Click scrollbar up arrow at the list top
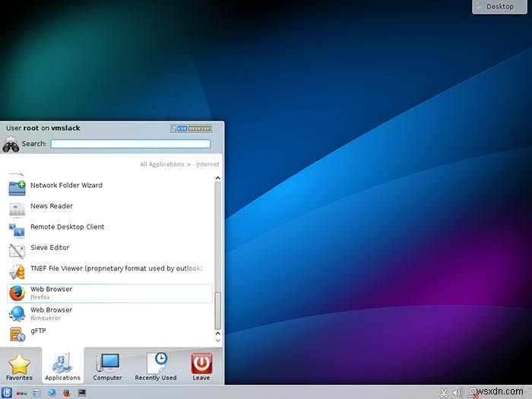 (218, 178)
